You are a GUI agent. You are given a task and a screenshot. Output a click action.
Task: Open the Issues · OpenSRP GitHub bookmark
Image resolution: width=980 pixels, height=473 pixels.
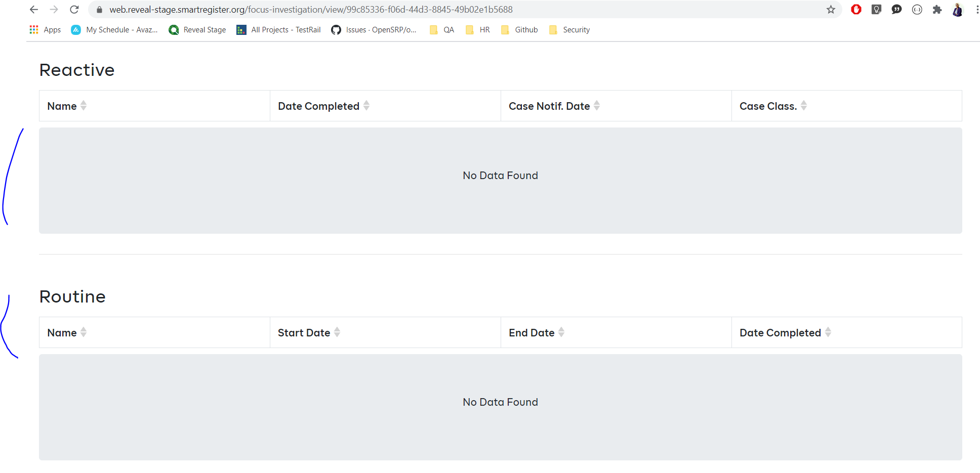[375, 29]
